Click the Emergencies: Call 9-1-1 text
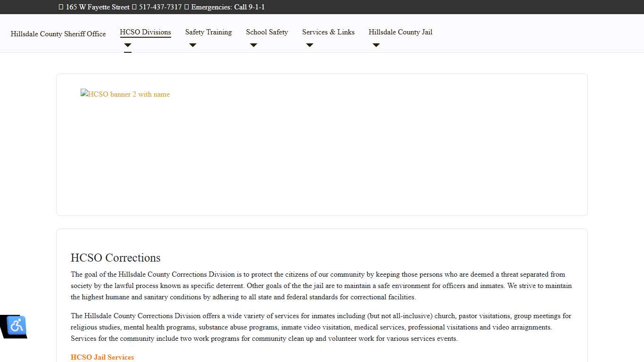644x362 pixels. click(228, 7)
